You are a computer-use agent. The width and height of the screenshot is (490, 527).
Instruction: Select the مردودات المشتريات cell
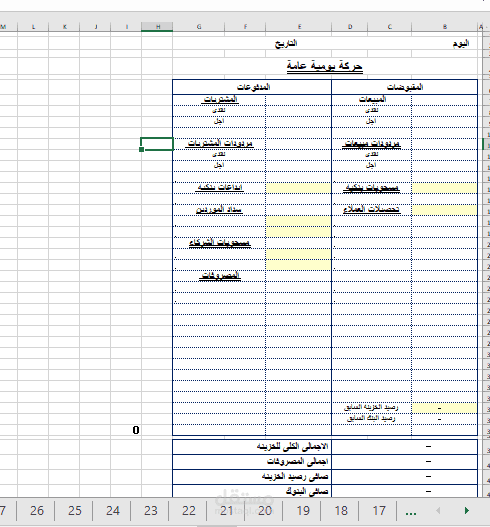pos(220,144)
